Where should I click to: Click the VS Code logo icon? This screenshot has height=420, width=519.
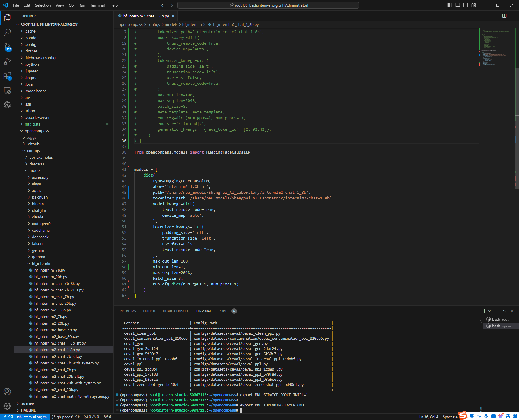tap(5, 5)
